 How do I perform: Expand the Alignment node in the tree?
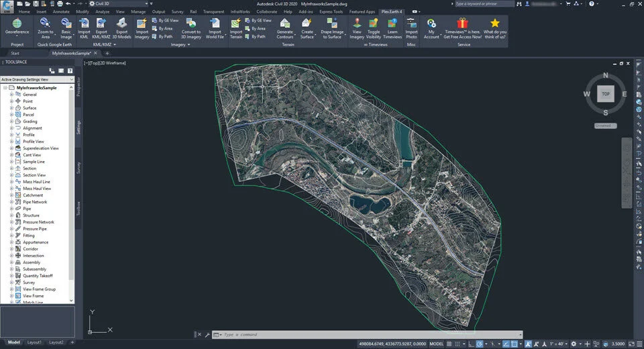(11, 128)
